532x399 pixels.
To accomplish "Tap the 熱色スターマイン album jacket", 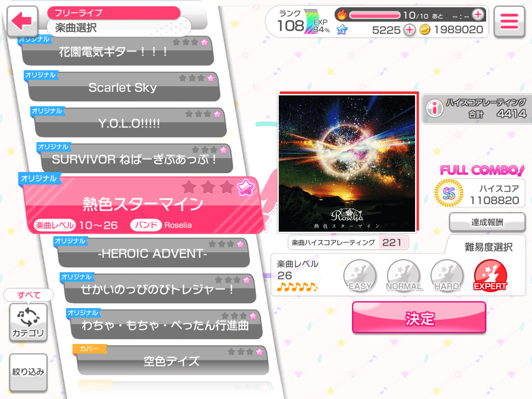I will pyautogui.click(x=347, y=163).
